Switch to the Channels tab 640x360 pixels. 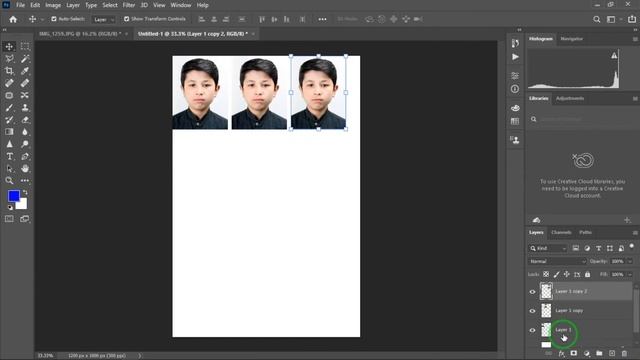point(561,233)
